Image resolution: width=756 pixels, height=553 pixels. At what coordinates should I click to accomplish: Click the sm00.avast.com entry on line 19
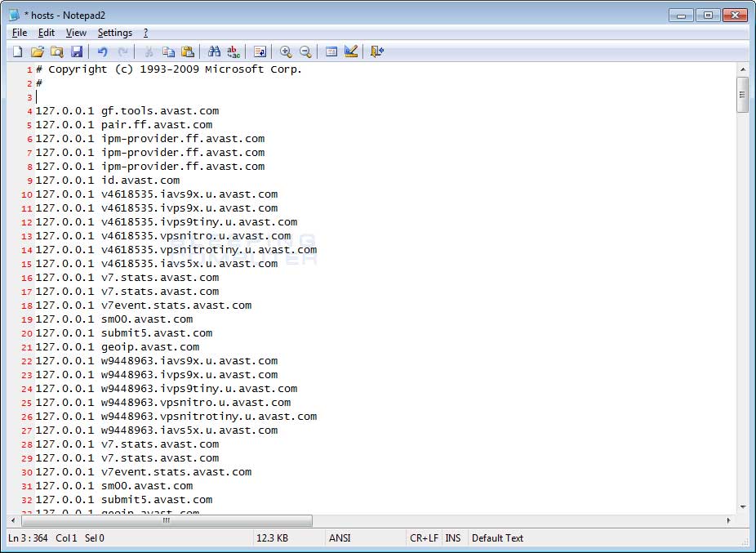point(147,319)
